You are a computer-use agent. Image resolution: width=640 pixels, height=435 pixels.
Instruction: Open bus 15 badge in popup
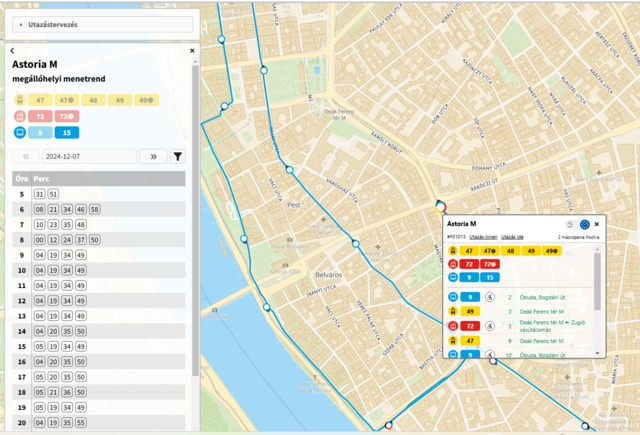490,277
